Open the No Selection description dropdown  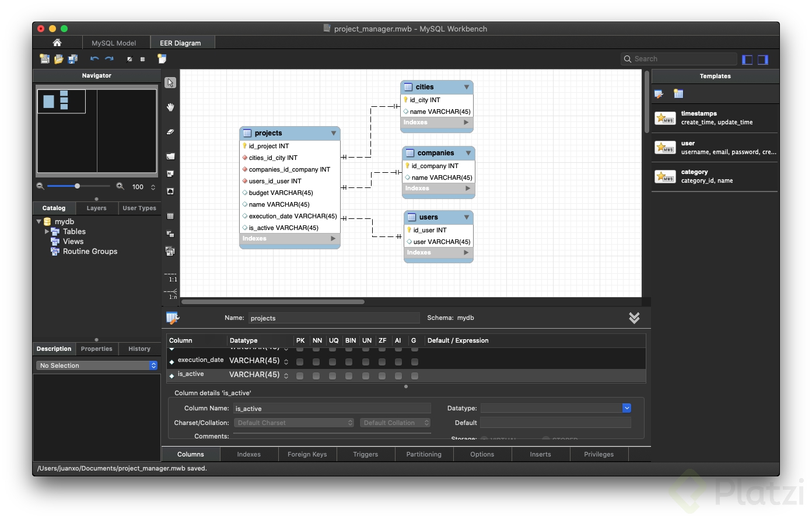coord(97,365)
